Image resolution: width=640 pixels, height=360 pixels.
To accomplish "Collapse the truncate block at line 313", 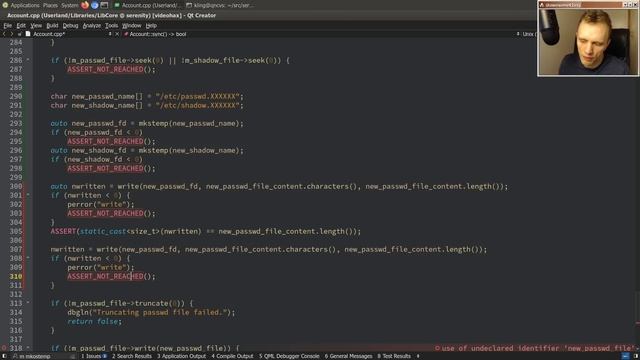I will coord(28,303).
